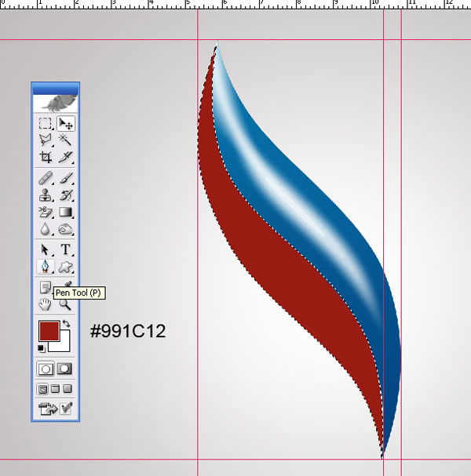Switch to Full Screen with Menu Bar

tap(55, 389)
